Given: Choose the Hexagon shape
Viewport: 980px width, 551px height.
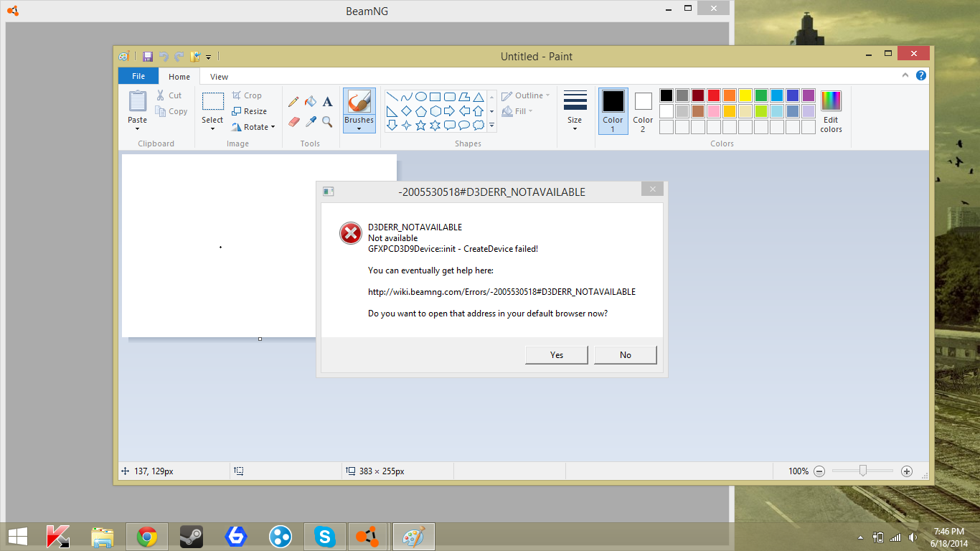Looking at the screenshot, I should click(x=435, y=111).
